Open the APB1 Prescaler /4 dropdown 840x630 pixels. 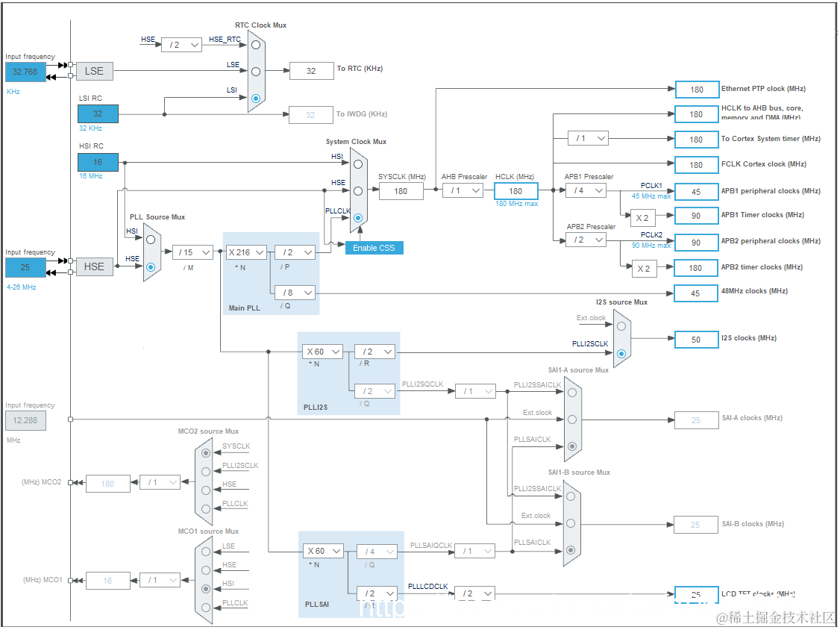click(586, 190)
